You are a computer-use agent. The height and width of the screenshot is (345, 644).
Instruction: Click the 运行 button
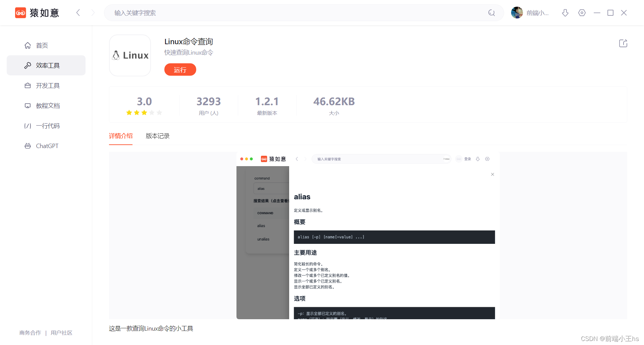point(180,70)
